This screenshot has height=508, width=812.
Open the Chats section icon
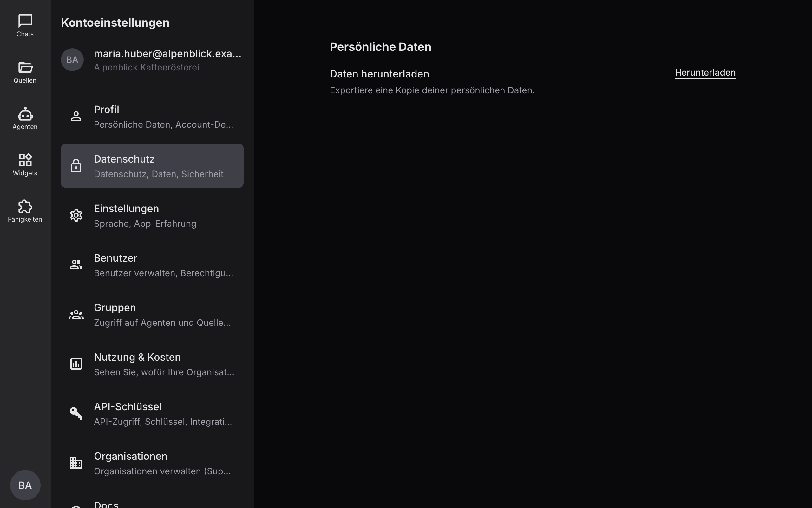point(25,21)
